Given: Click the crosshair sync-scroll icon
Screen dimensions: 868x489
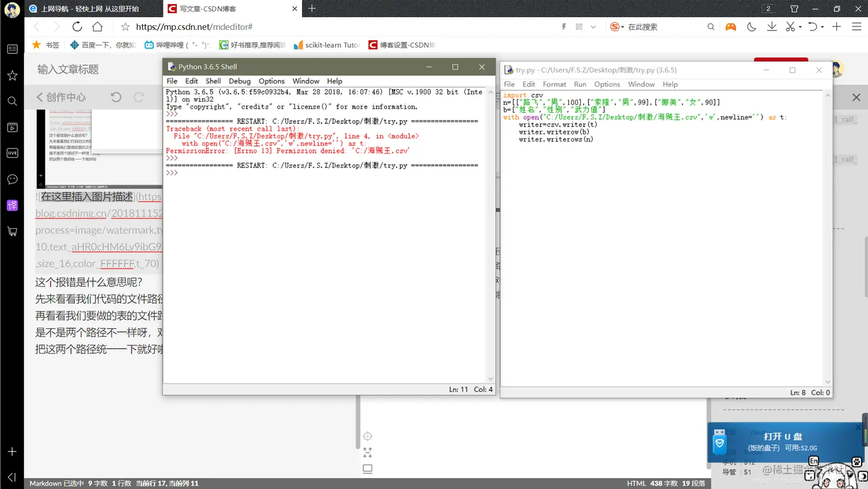Looking at the screenshot, I should point(367,436).
